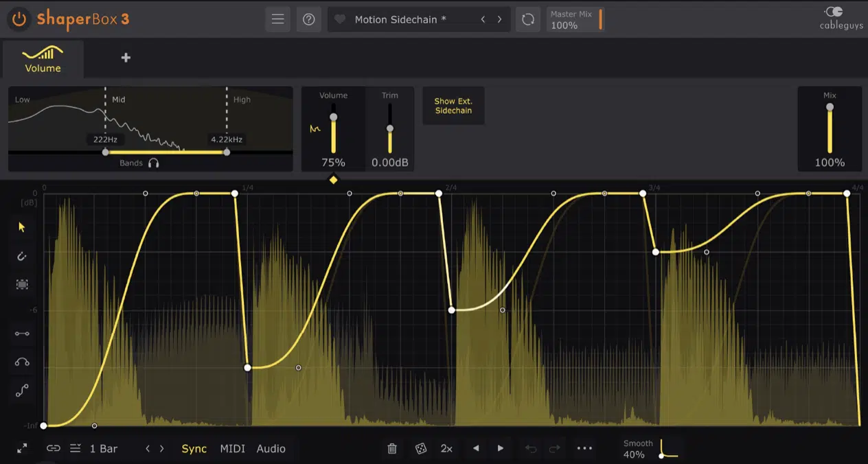Click the undo arrow
This screenshot has width=868, height=464.
(x=531, y=449)
